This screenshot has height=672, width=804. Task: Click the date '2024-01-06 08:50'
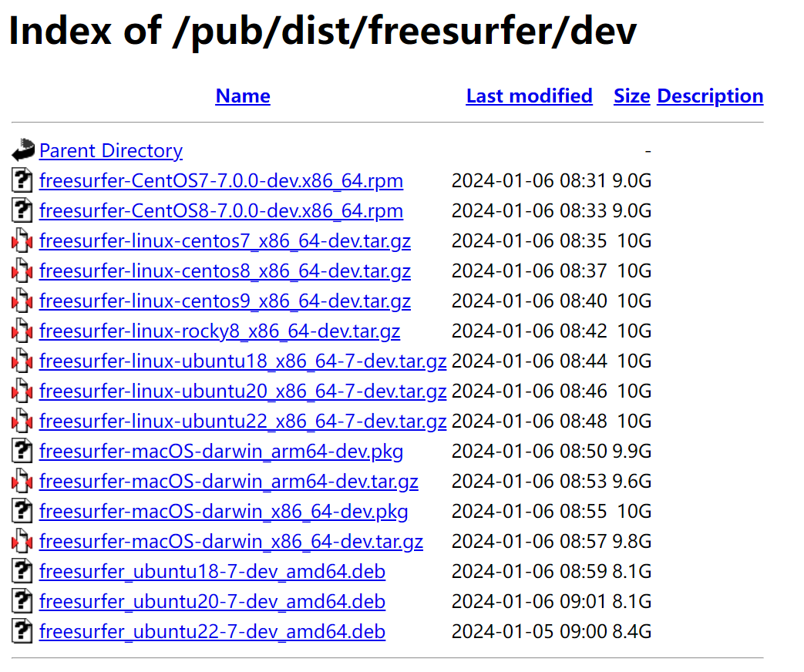[x=529, y=451]
